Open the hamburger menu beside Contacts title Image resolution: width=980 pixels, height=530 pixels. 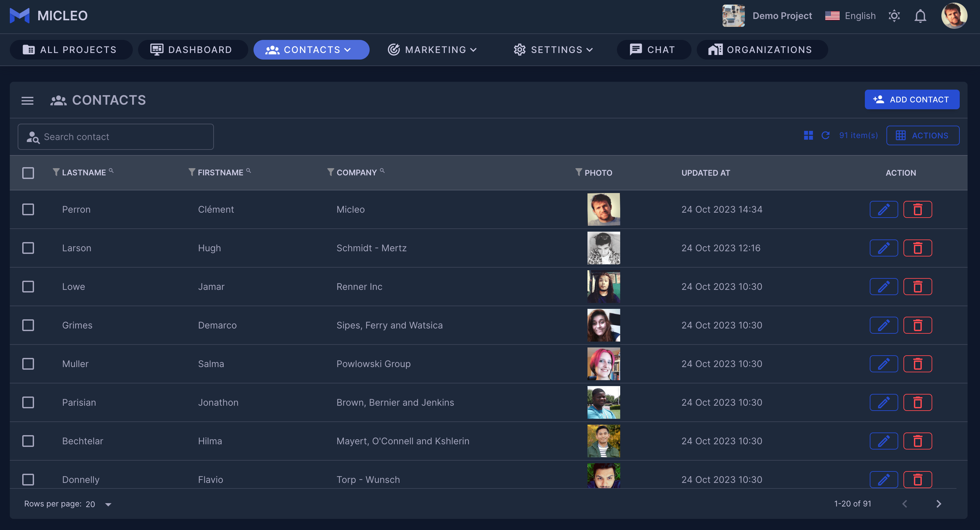(x=27, y=100)
